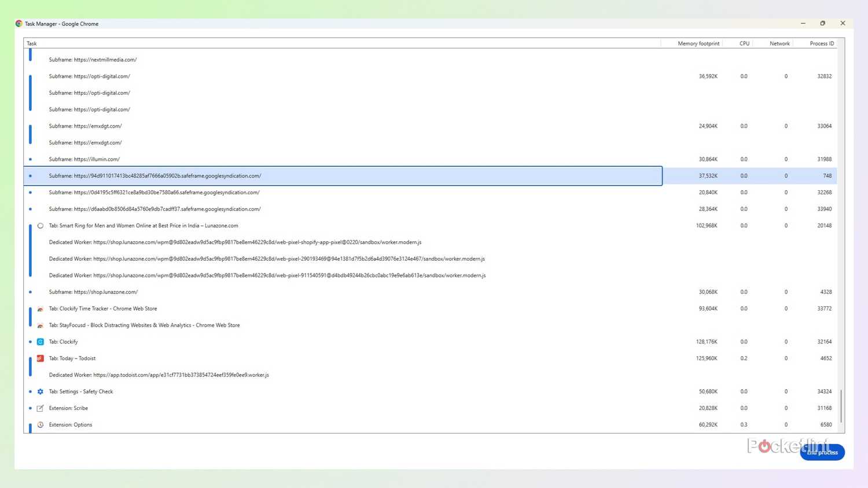868x488 pixels.
Task: Select the Tab: Clockify row
Action: 430,342
